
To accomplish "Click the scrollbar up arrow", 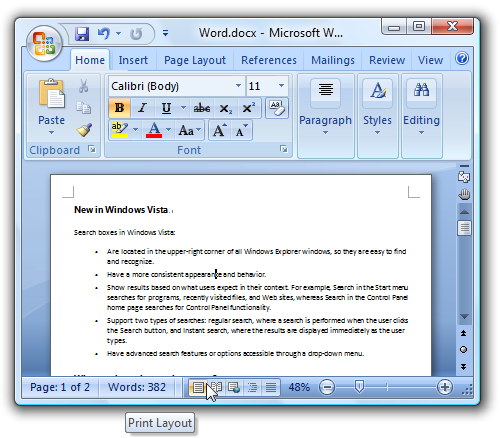I will 464,212.
